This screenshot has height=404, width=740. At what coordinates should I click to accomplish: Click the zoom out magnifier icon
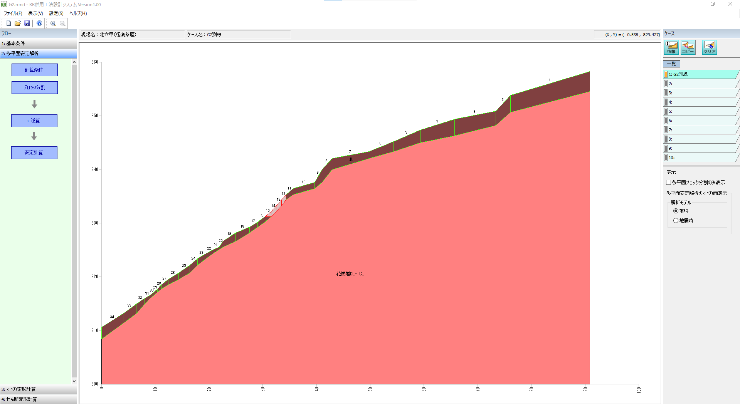click(x=63, y=22)
